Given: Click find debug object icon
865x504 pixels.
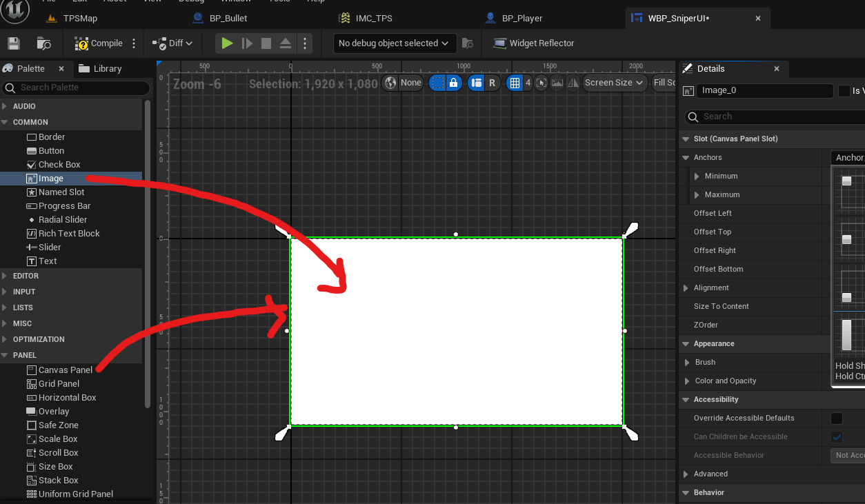Looking at the screenshot, I should pyautogui.click(x=468, y=43).
